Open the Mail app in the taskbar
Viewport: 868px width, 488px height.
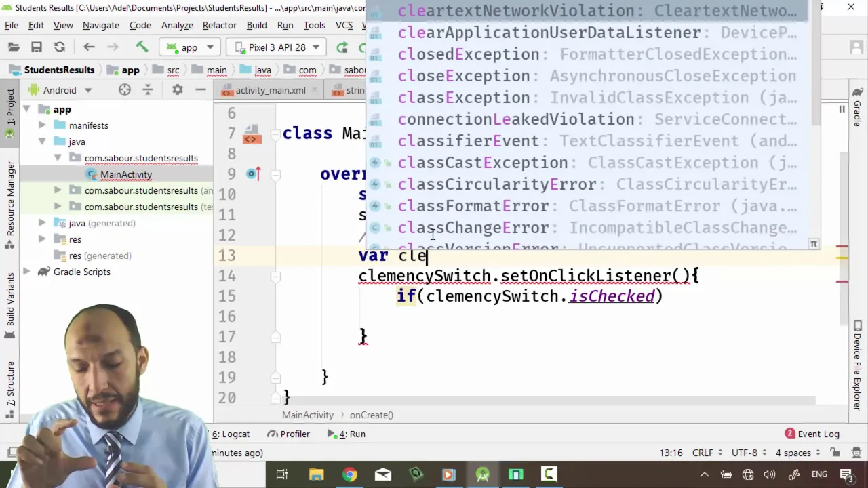[382, 474]
